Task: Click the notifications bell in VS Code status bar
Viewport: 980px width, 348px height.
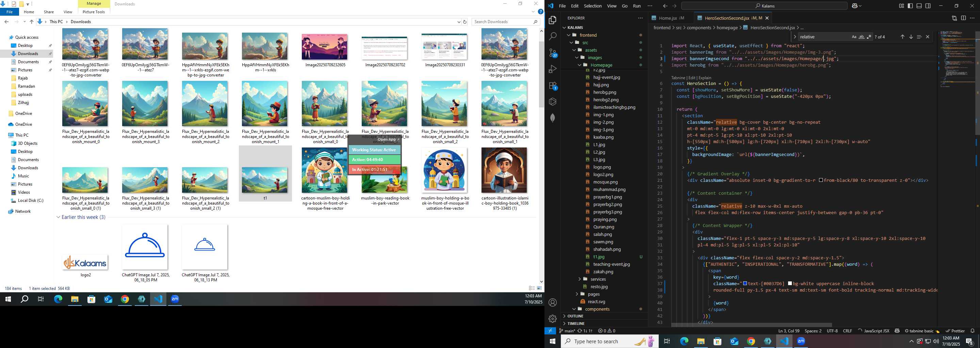Action: pos(973,331)
